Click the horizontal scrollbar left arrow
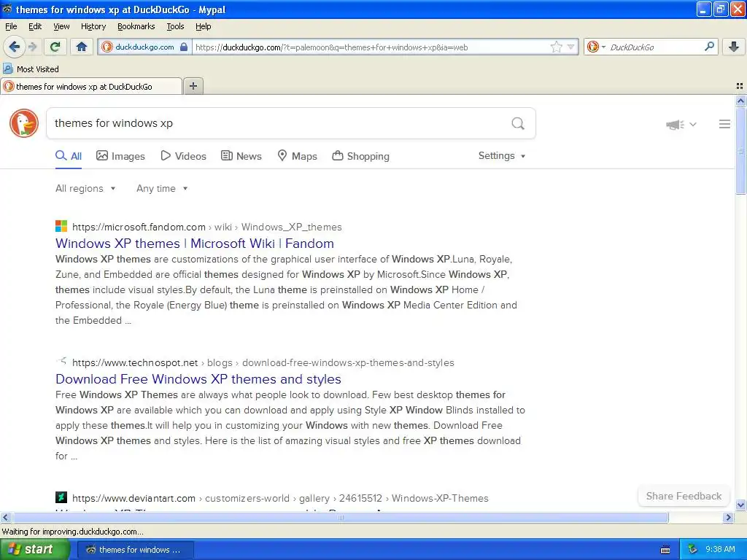747x560 pixels. pos(5,517)
